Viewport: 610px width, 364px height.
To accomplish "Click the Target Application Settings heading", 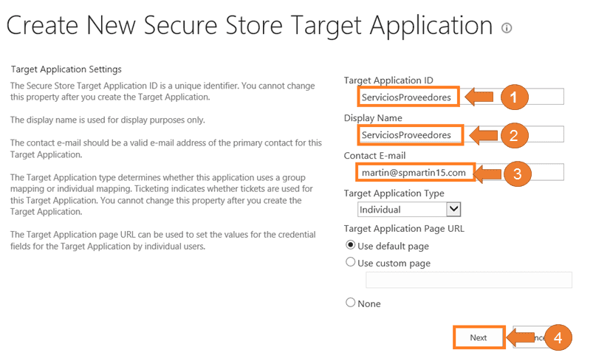I will point(66,69).
